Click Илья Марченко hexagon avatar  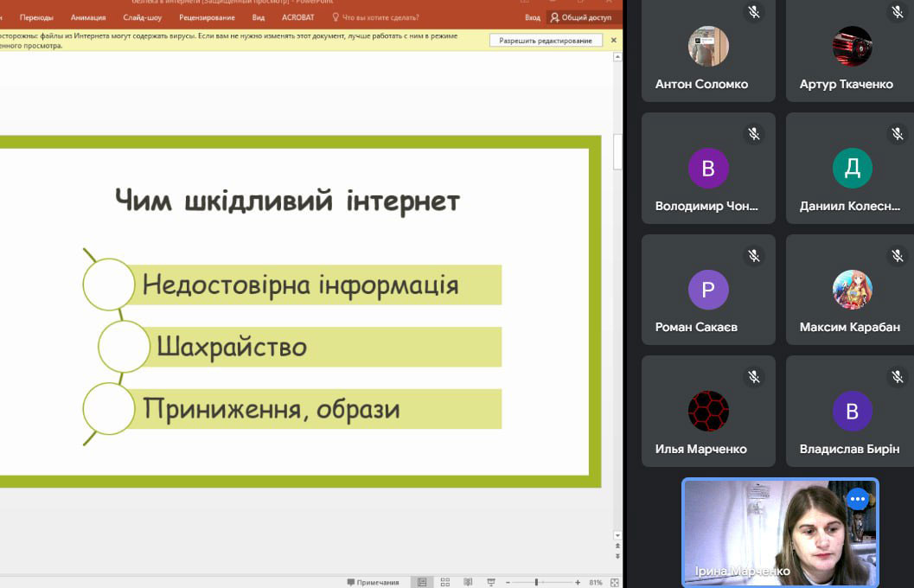[708, 412]
